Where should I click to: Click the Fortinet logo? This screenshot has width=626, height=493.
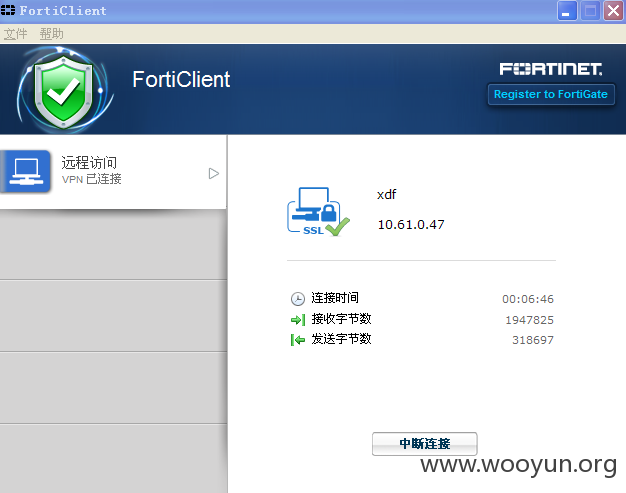coord(551,69)
